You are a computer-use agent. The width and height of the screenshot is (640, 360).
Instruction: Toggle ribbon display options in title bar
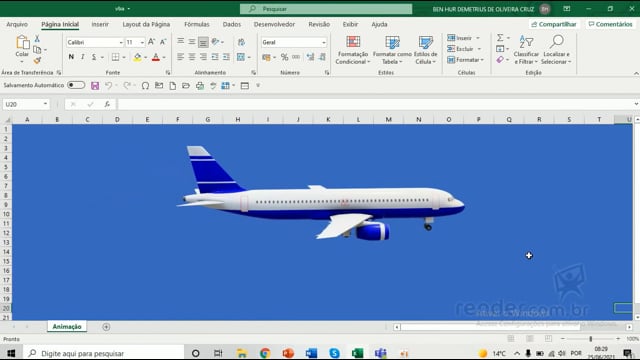tap(567, 9)
